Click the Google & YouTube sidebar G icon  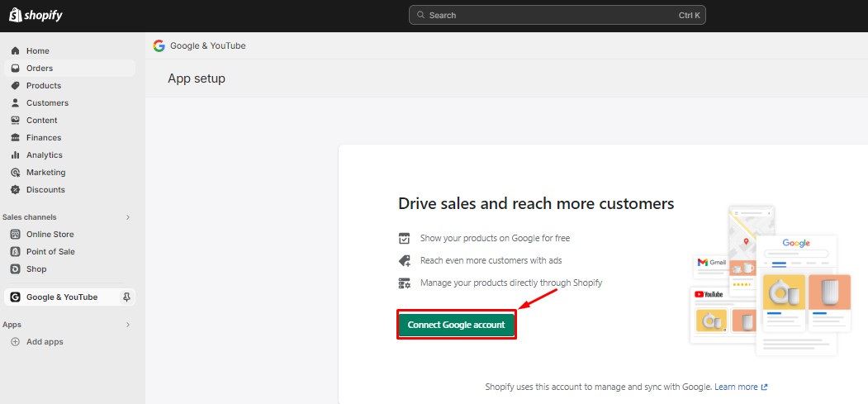click(16, 297)
